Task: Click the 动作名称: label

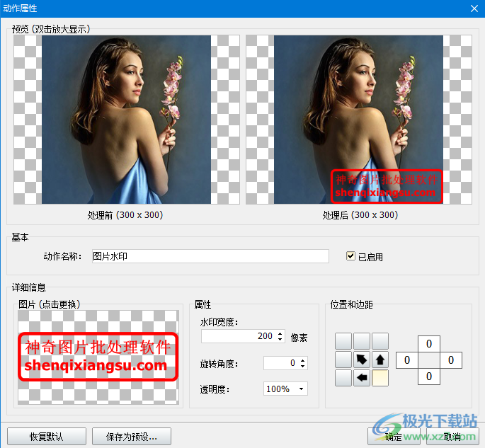Action: point(62,256)
